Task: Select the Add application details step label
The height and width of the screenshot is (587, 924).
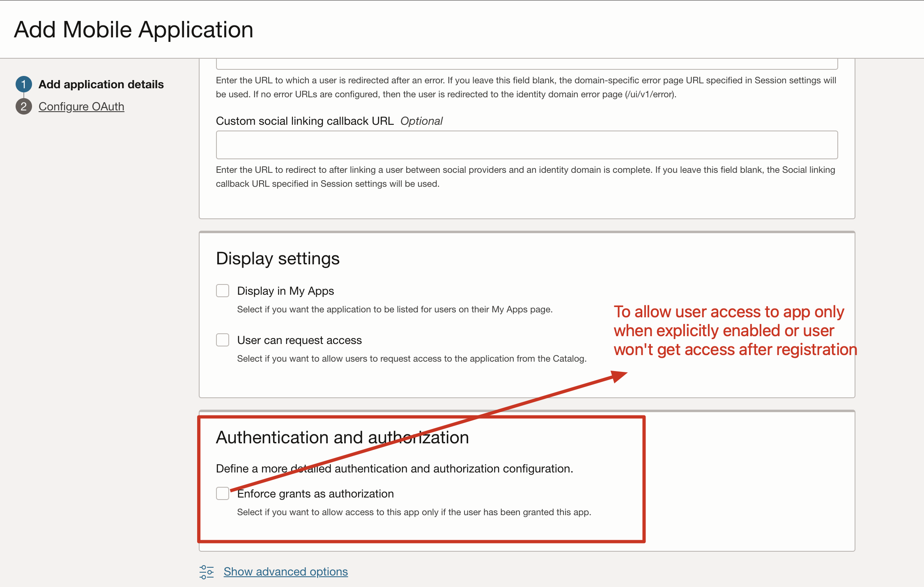Action: pyautogui.click(x=101, y=84)
